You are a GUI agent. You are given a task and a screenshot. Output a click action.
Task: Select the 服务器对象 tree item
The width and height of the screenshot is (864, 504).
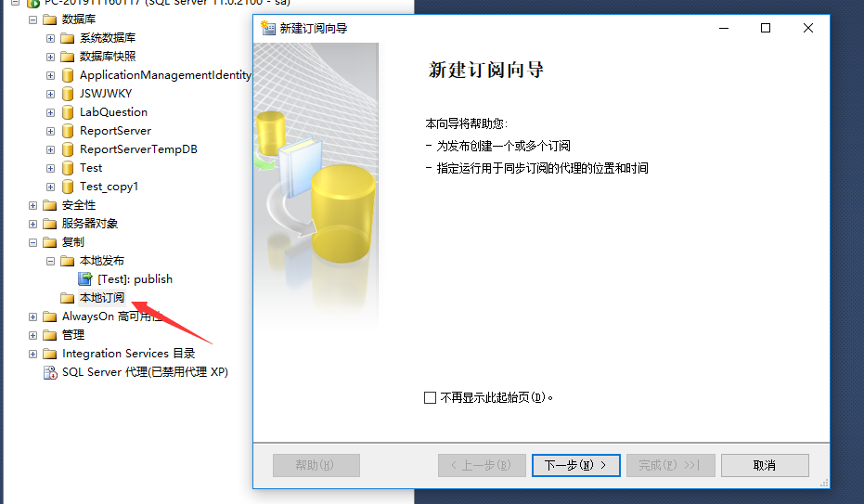click(x=90, y=224)
